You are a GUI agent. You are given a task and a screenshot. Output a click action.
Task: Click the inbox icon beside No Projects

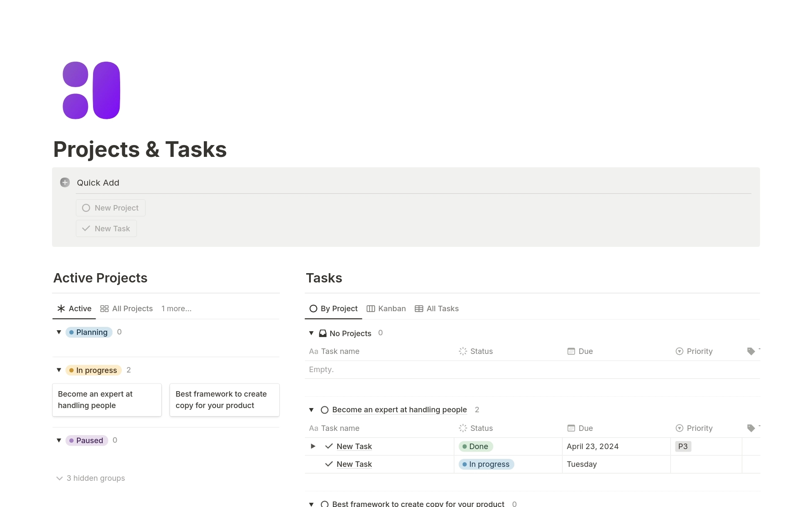(x=323, y=333)
